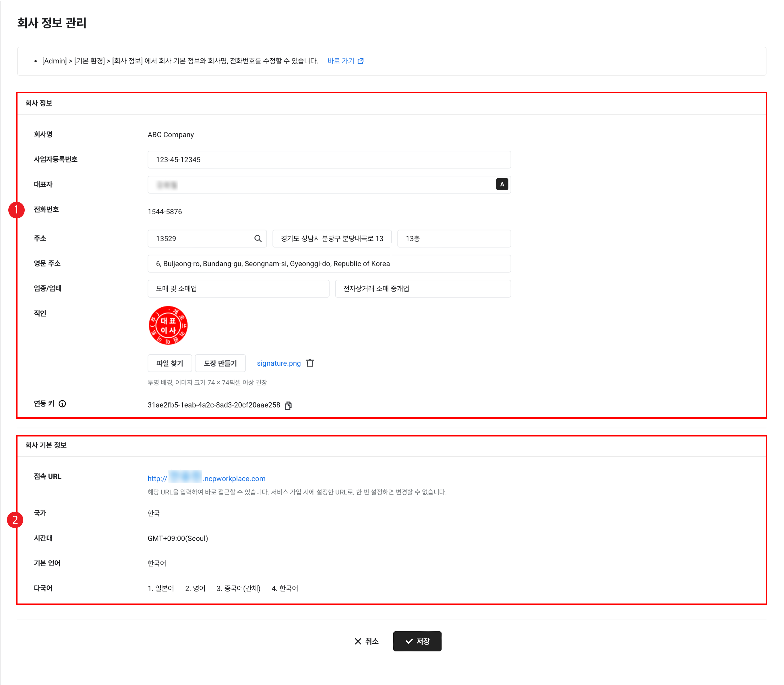Copy the integration key with the copy icon
Screen dimensions: 784x685
288,405
